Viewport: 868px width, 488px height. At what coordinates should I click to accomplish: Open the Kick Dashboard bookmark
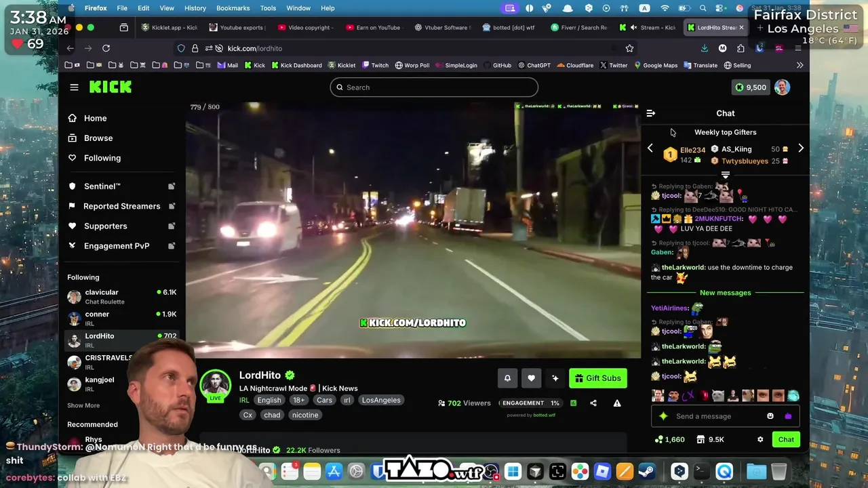pos(296,65)
